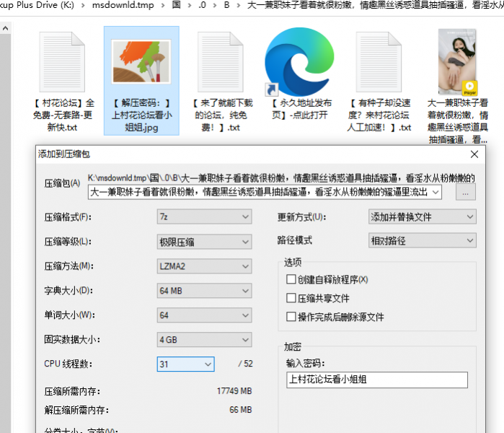Click the browse button next to archive path
The width and height of the screenshot is (504, 433).
(x=466, y=193)
